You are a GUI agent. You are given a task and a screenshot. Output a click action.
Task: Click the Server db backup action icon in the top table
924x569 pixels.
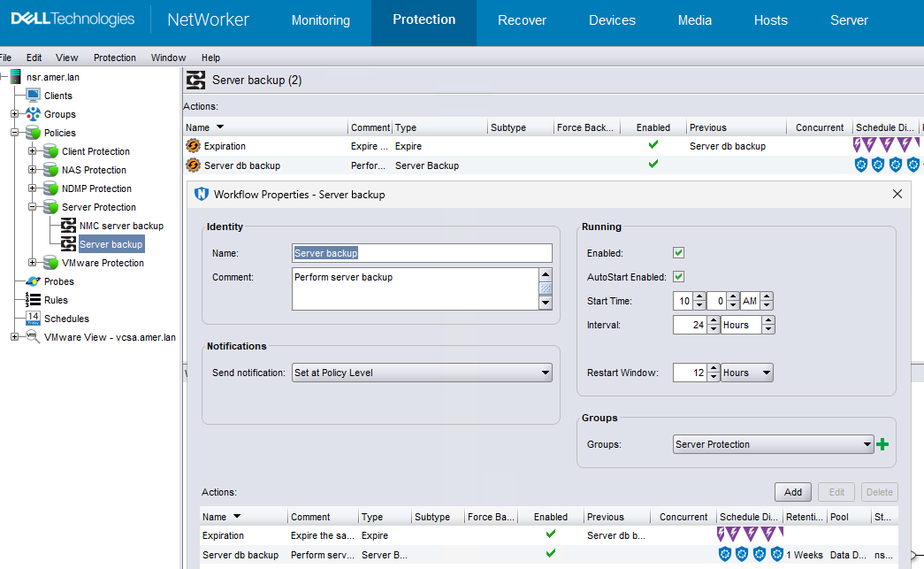click(194, 165)
